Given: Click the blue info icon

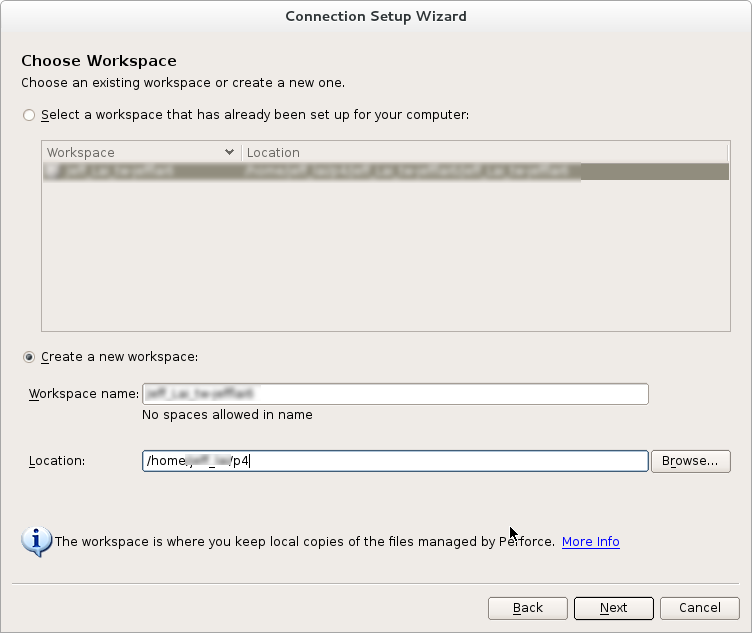Looking at the screenshot, I should click(x=37, y=541).
